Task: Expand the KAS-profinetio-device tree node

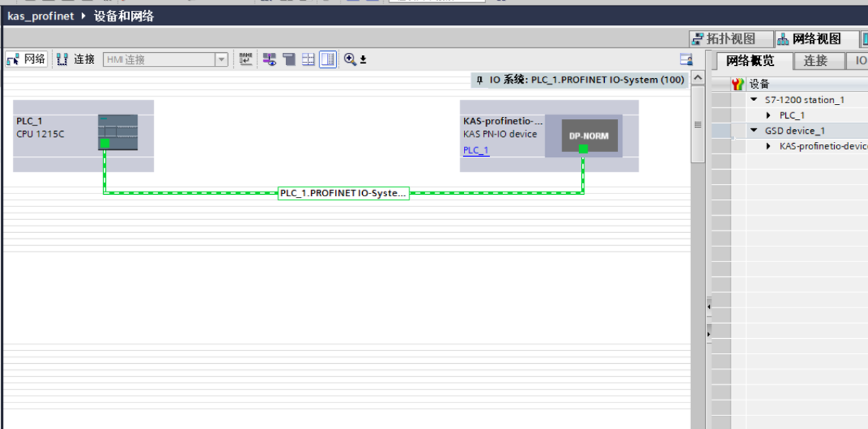Action: 768,146
